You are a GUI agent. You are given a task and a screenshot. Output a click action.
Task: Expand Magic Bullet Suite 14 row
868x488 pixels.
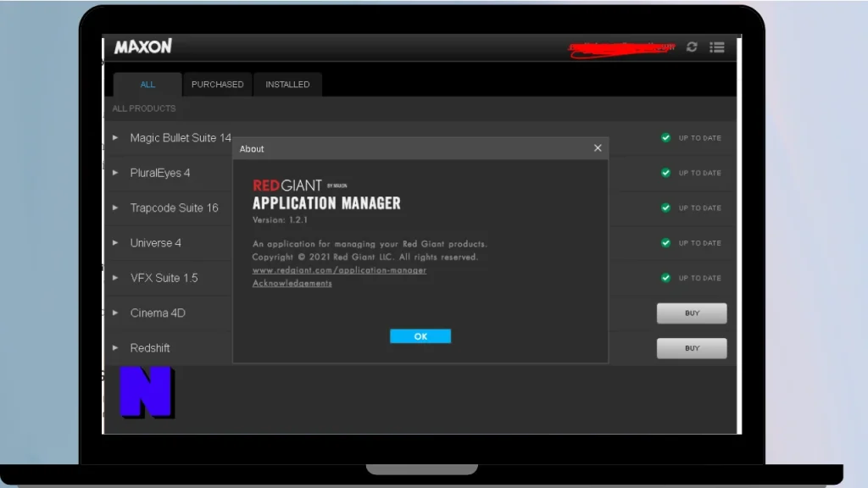(x=115, y=138)
